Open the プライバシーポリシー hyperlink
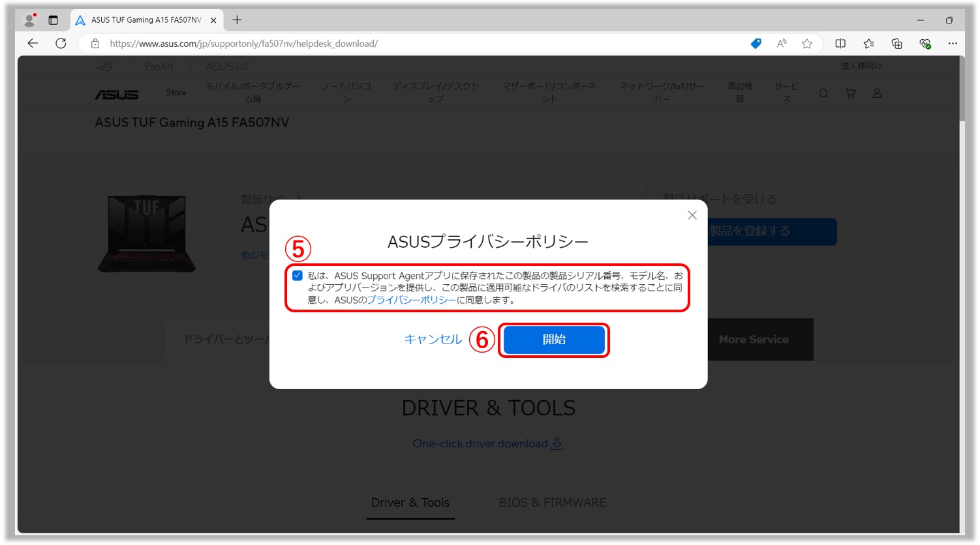Image resolution: width=980 pixels, height=545 pixels. click(x=411, y=300)
